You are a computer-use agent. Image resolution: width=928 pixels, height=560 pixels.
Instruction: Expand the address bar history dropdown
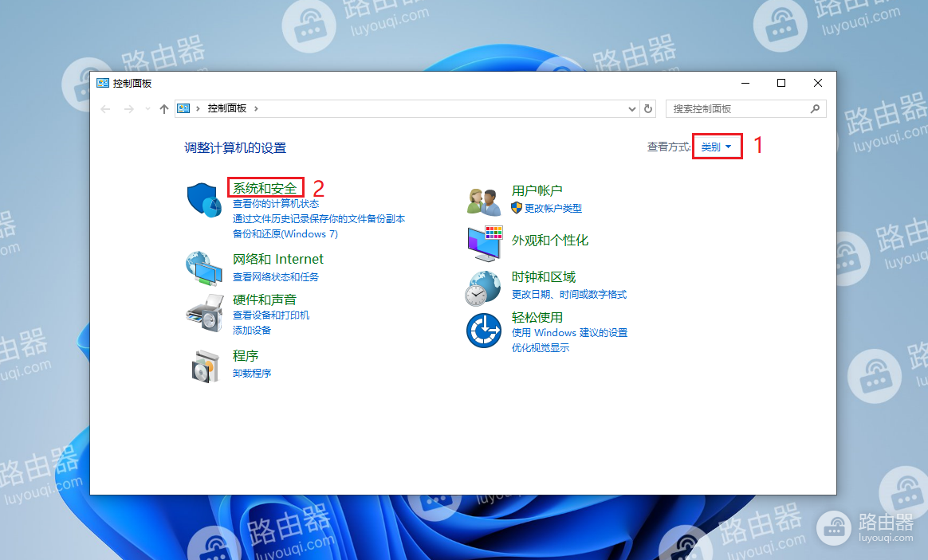tap(632, 109)
